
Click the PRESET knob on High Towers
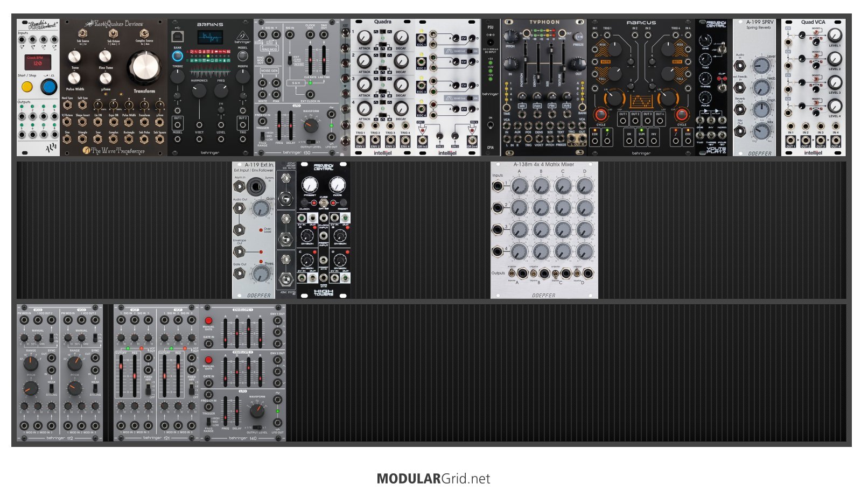tap(310, 185)
